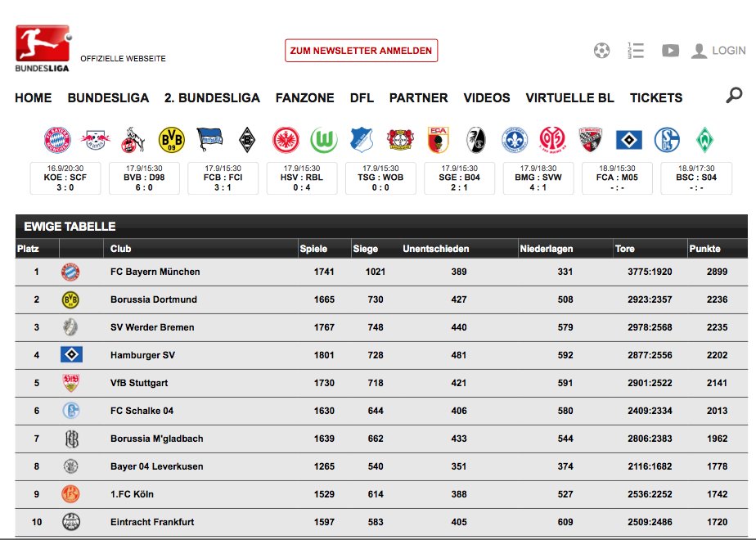This screenshot has height=540, width=756.
Task: Open HSV : RBL 0:4 match box
Action: click(302, 178)
